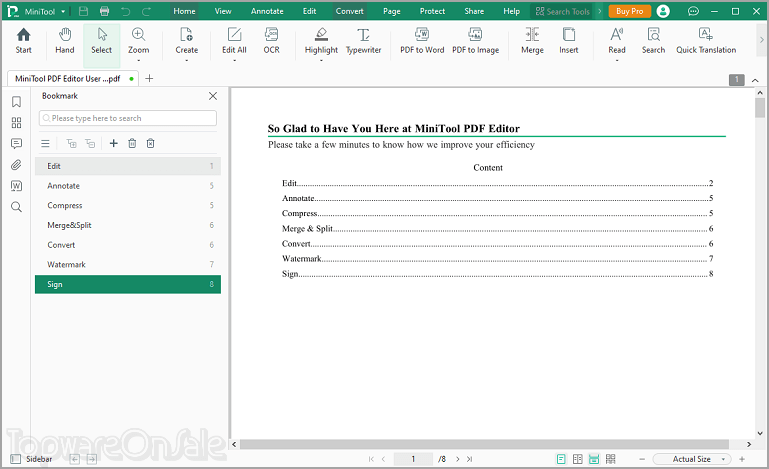Convert with PDF to Word

pos(422,41)
